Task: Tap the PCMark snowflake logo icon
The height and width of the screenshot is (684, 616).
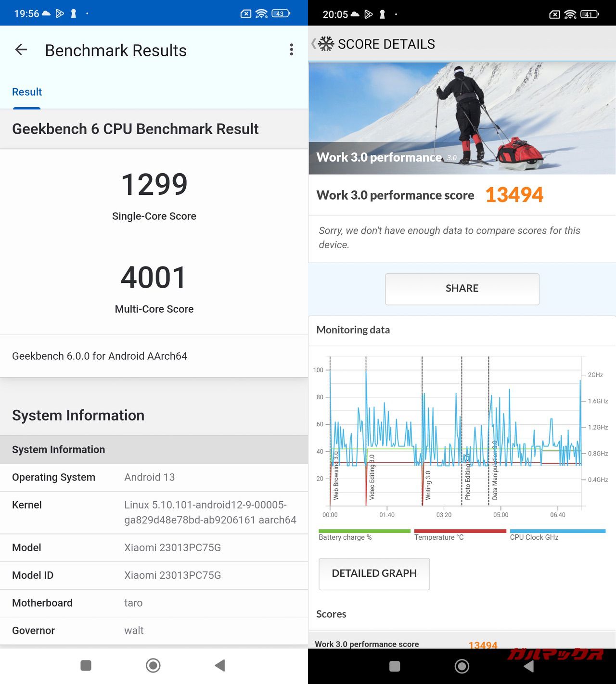Action: pos(326,44)
